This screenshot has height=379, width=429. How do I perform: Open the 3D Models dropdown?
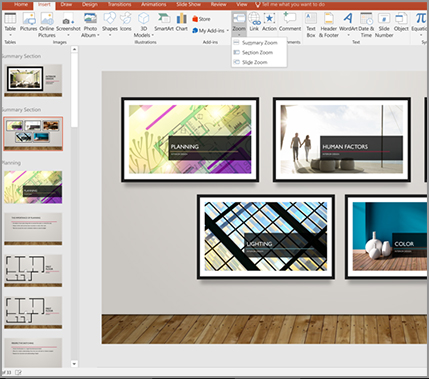pos(144,25)
